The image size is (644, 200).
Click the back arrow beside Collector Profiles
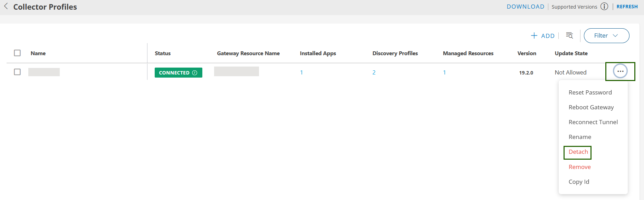(6, 7)
